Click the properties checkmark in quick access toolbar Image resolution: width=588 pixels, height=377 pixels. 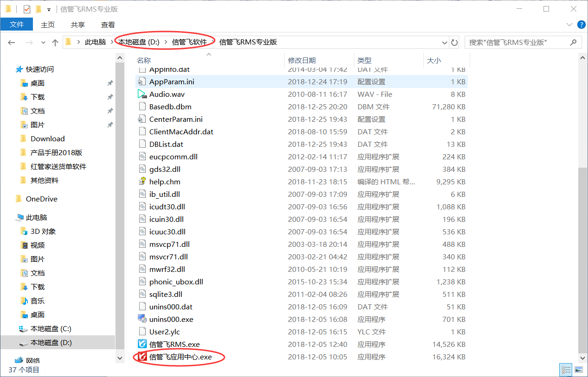(27, 9)
